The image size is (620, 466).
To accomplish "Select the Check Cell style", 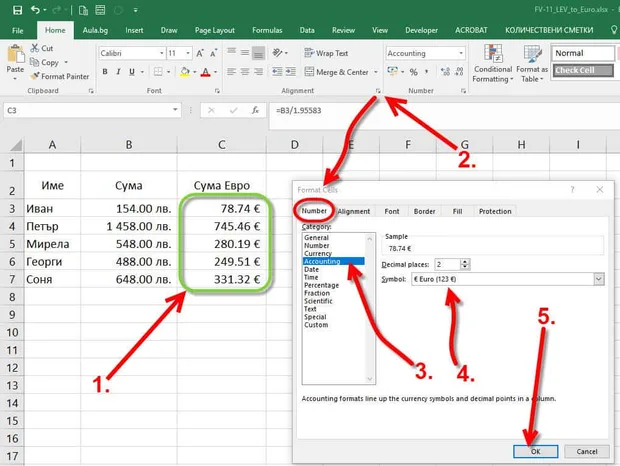I will pyautogui.click(x=583, y=70).
